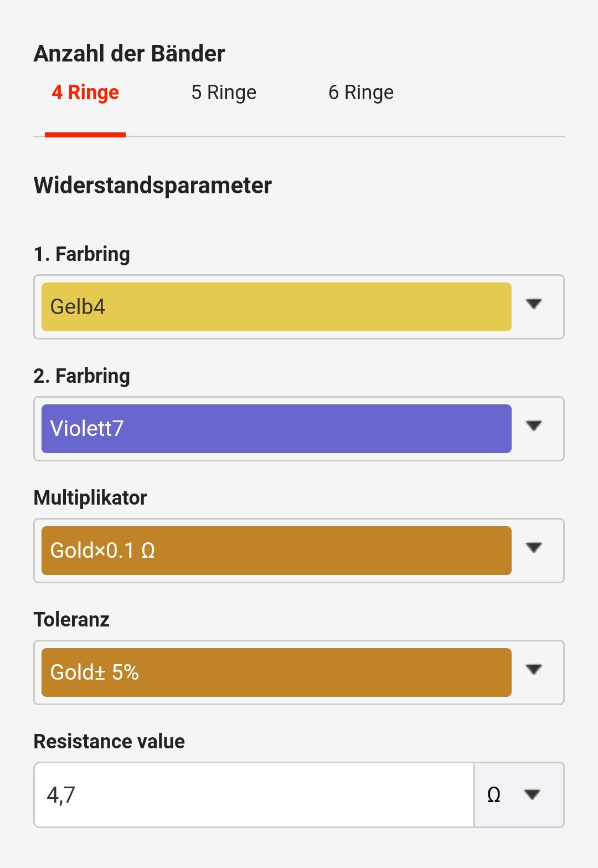Click the Multiplikator label
The image size is (598, 868).
(90, 497)
